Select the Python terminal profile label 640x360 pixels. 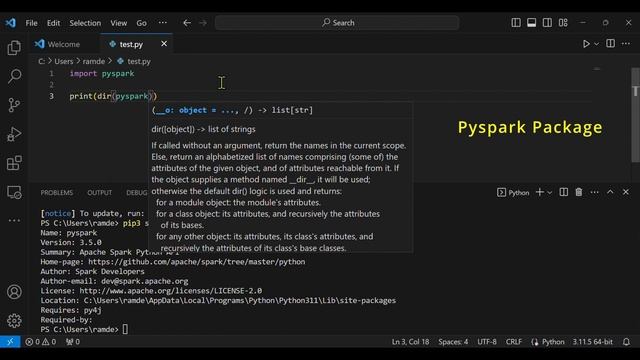(x=513, y=192)
